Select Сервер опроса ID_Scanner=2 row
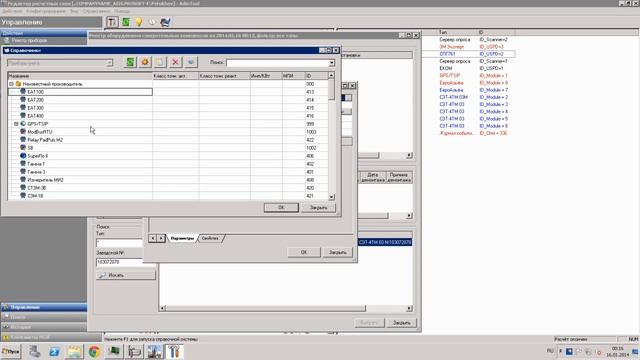 click(x=473, y=40)
